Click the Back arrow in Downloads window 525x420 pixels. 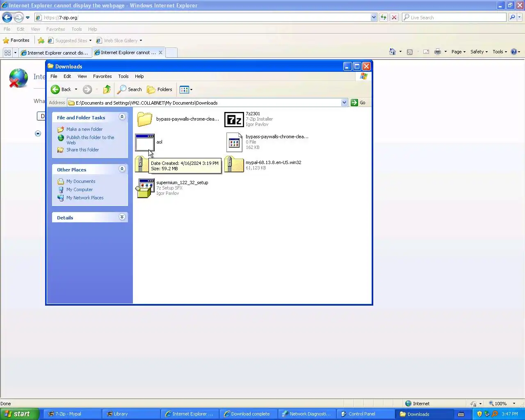tap(55, 89)
